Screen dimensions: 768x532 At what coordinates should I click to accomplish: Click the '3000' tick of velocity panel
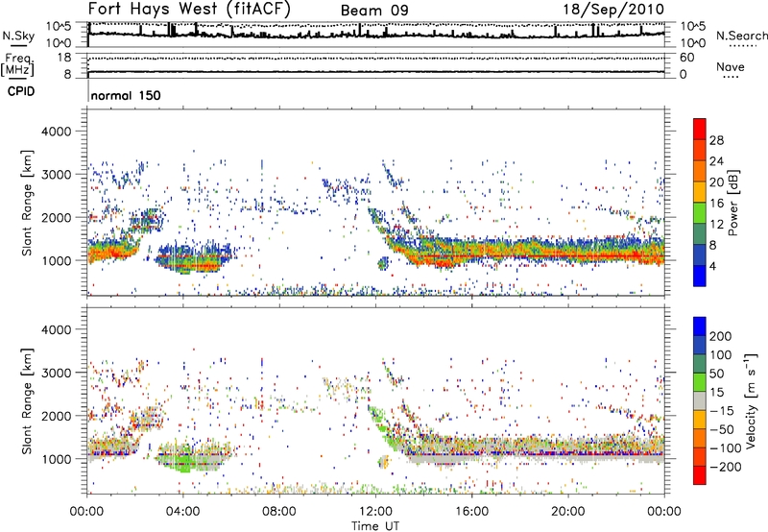pos(56,373)
